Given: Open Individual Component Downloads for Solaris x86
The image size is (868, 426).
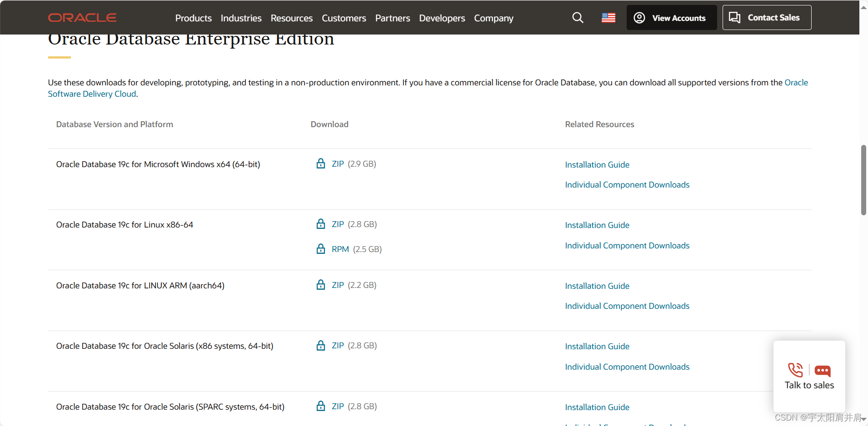Looking at the screenshot, I should tap(627, 367).
